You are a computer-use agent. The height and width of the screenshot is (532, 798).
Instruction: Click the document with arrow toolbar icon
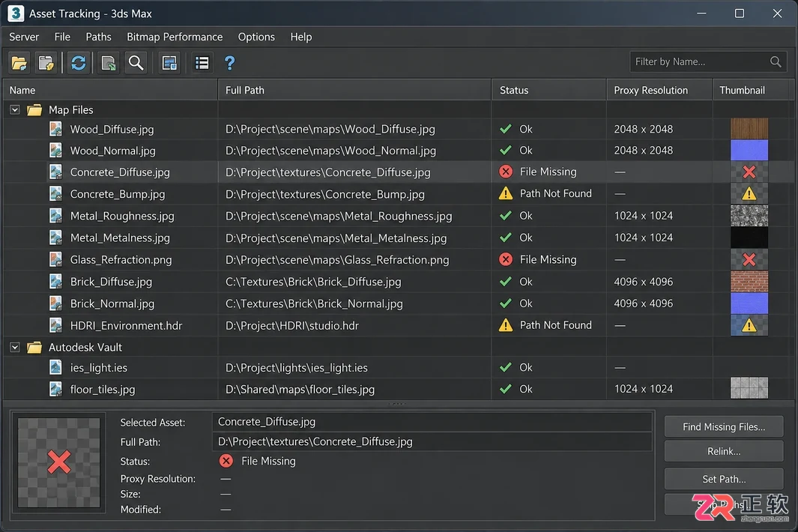[108, 63]
